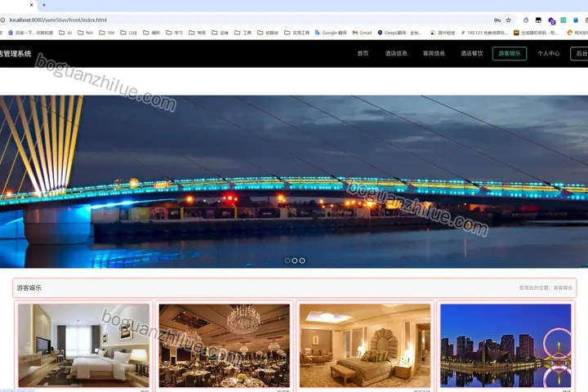Screen dimensions: 588x392
Task: Click the bridge night banner image
Action: coord(294,181)
